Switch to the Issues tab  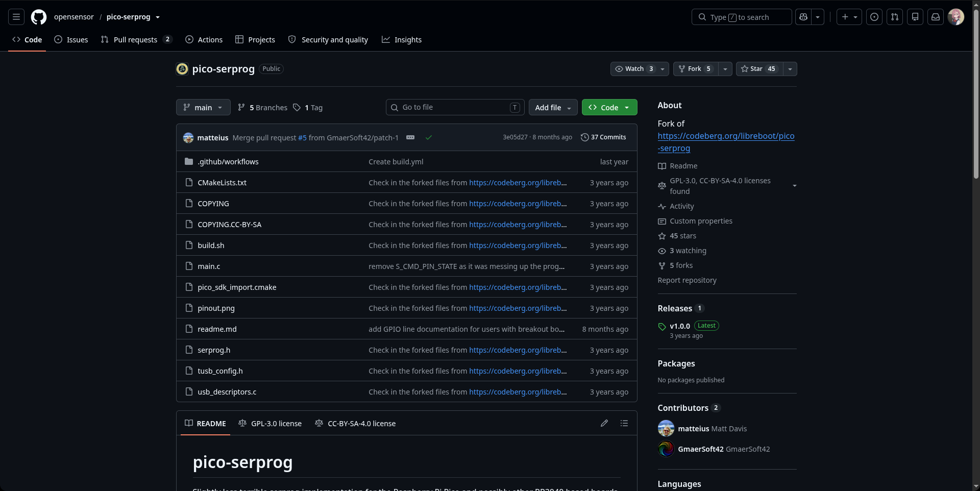[x=71, y=40]
